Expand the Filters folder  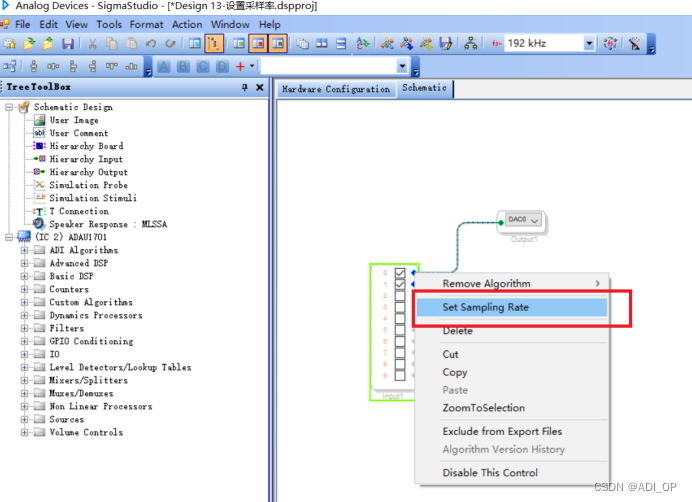coord(24,328)
